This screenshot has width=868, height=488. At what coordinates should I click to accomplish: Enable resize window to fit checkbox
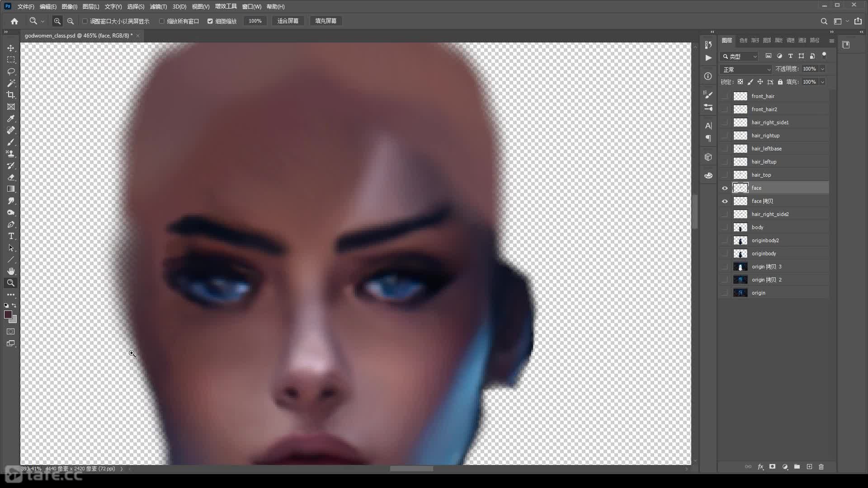click(85, 21)
